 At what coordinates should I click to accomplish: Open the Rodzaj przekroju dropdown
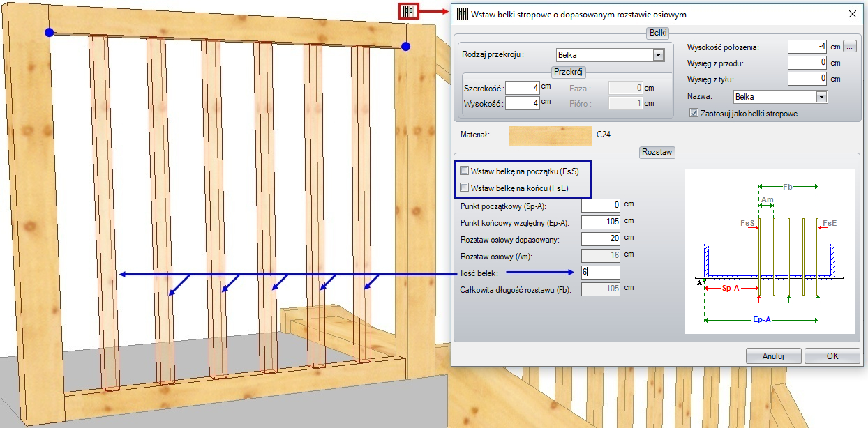tap(657, 55)
